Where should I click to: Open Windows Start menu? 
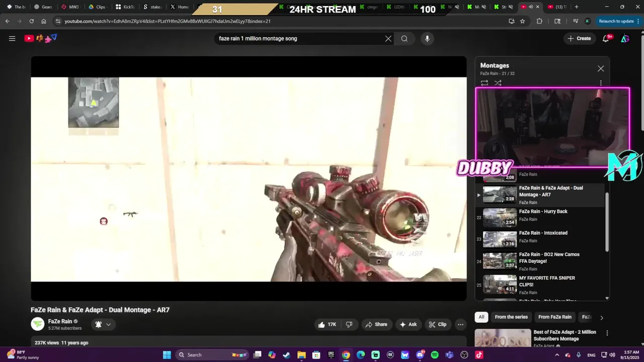coord(167,355)
